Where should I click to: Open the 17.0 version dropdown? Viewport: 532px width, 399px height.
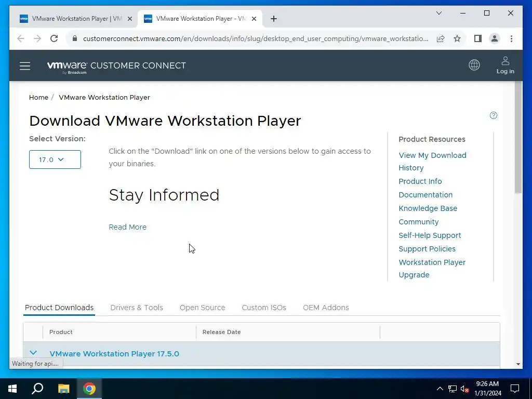(x=55, y=159)
